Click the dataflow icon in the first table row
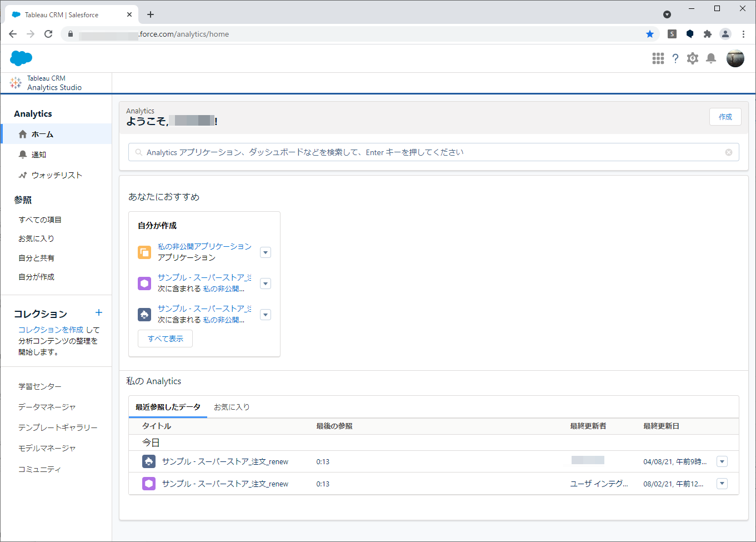 pos(149,461)
